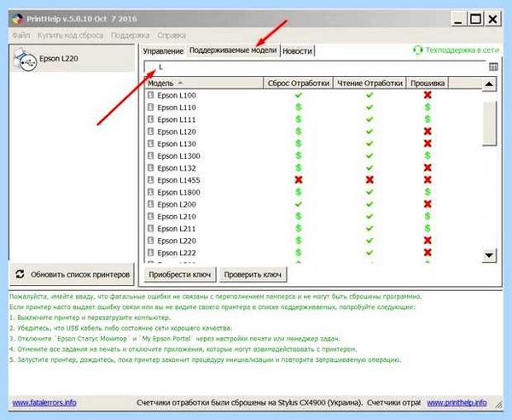Open the Файл menu
512x420 pixels.
pyautogui.click(x=20, y=35)
